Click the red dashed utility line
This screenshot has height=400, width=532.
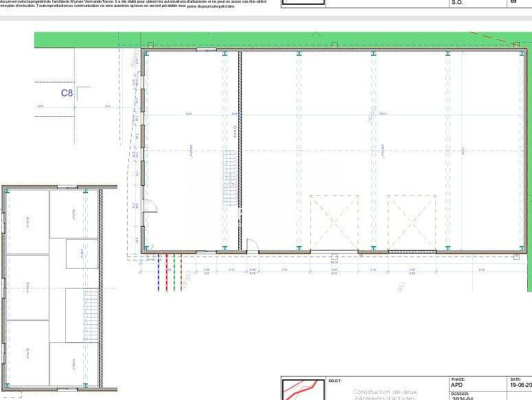pyautogui.click(x=166, y=272)
